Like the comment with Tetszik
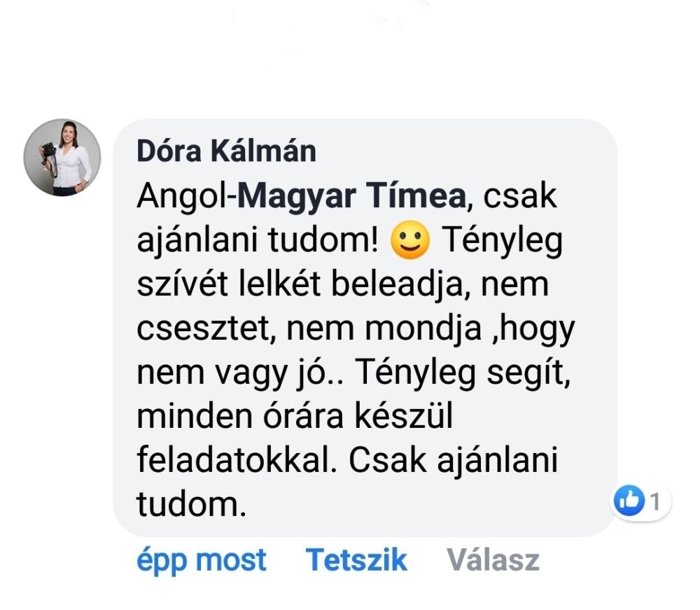 (x=356, y=560)
